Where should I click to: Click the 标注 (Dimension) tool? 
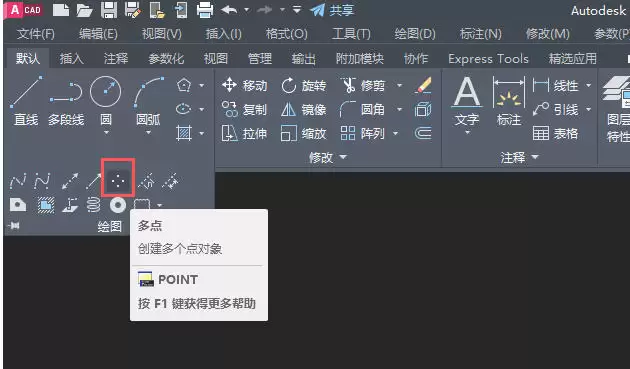pos(509,101)
